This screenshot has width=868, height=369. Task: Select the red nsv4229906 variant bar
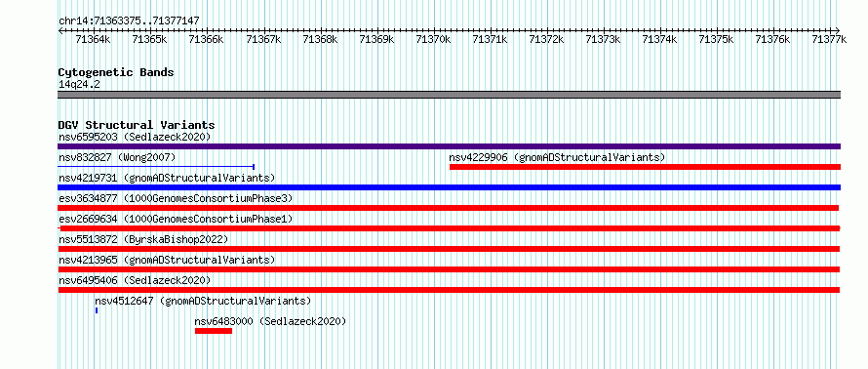pyautogui.click(x=645, y=167)
